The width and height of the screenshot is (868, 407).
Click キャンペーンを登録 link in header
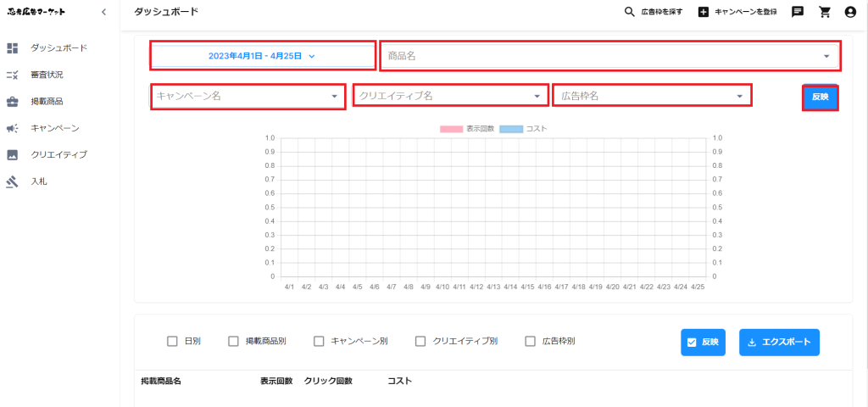coord(746,12)
